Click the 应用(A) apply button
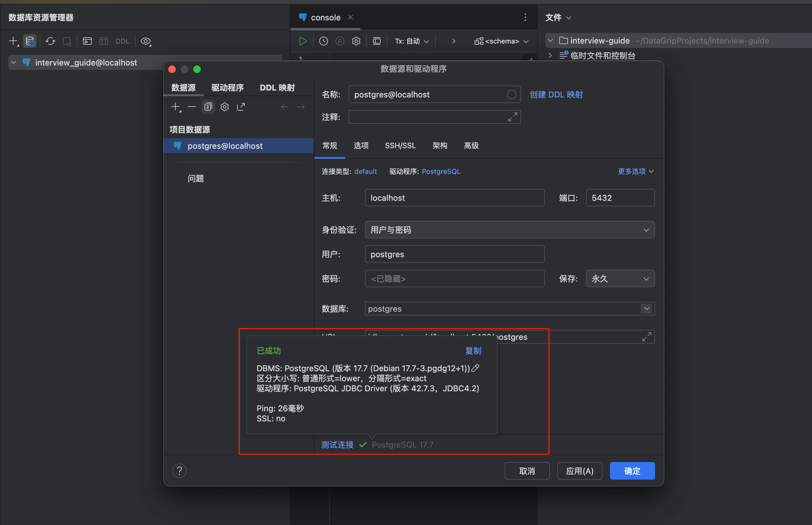Viewport: 812px width, 525px height. click(580, 471)
